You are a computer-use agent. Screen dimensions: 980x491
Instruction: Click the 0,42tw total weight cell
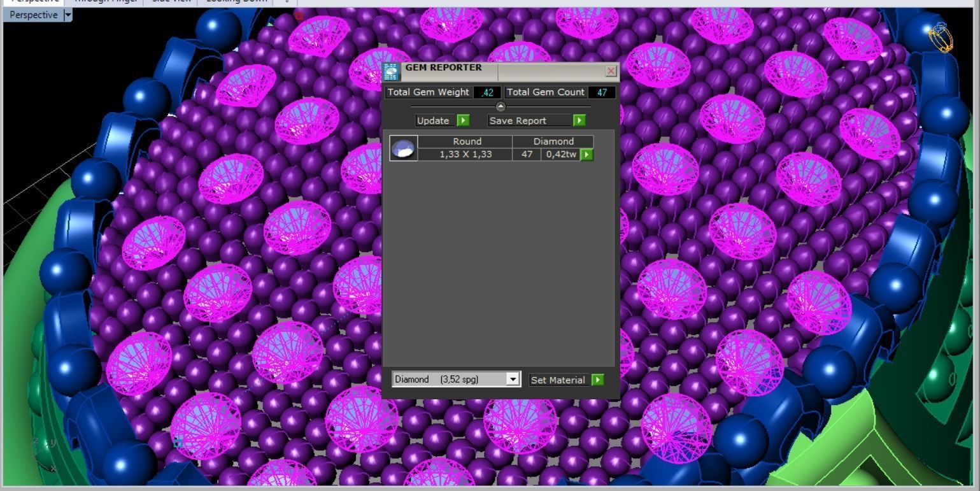click(x=561, y=154)
